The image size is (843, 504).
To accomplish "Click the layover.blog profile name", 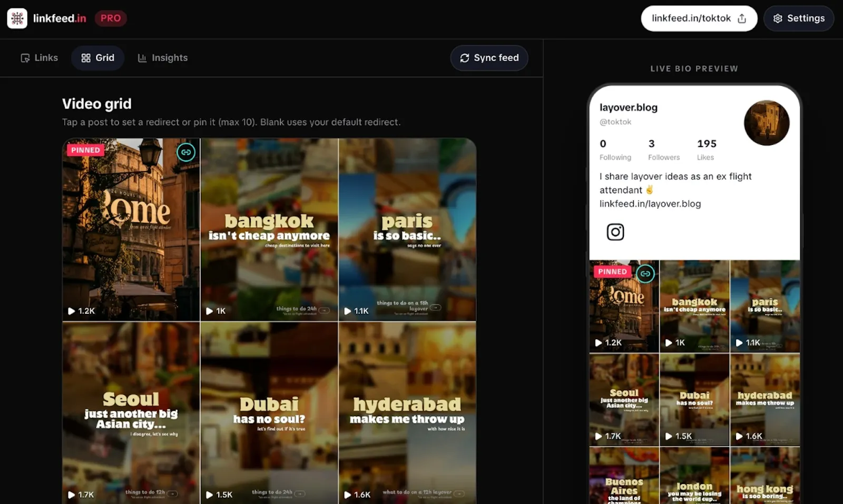I will [x=629, y=107].
